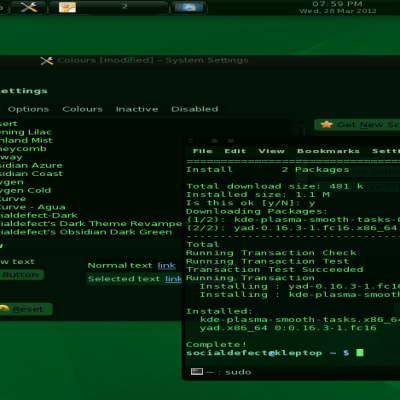This screenshot has height=400, width=400.
Task: Click the Get New Schemes button
Action: tap(357, 125)
